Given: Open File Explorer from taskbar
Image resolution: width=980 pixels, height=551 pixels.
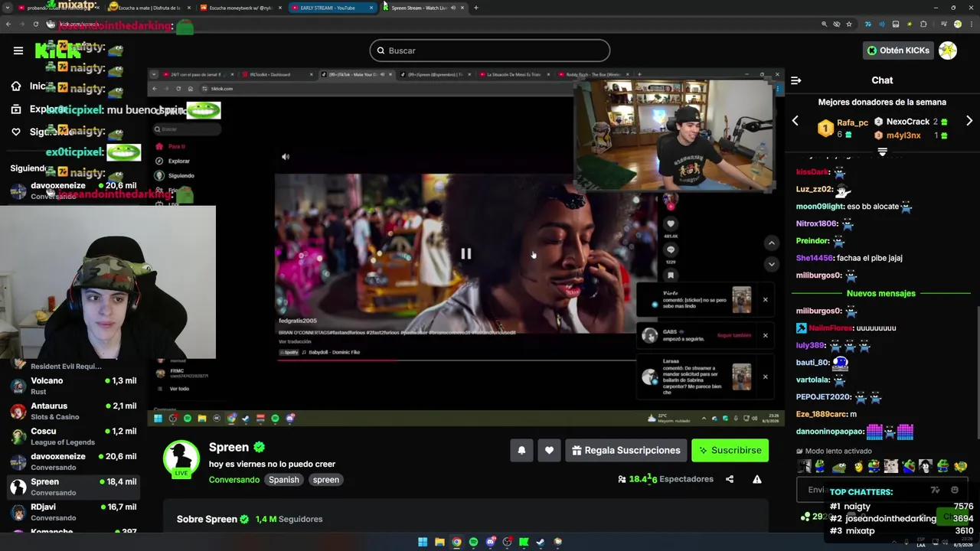Looking at the screenshot, I should 439,542.
